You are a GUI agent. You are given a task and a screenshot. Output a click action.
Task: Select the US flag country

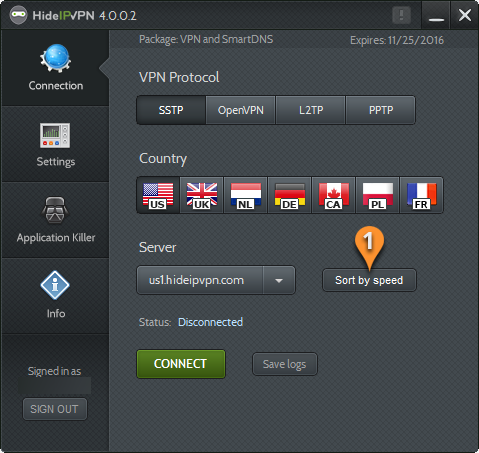point(158,195)
